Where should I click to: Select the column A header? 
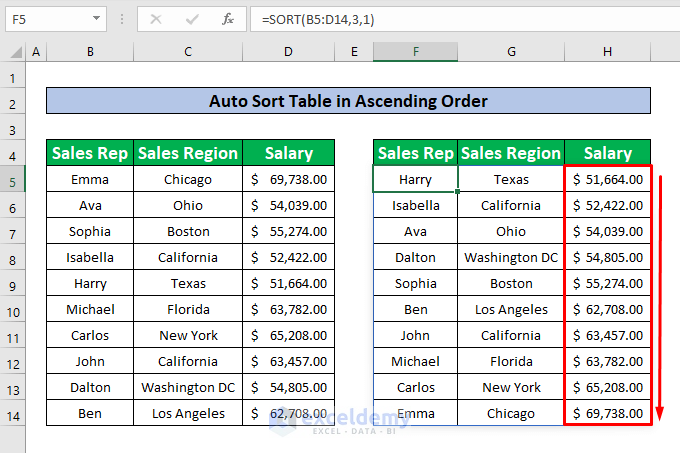[x=37, y=51]
